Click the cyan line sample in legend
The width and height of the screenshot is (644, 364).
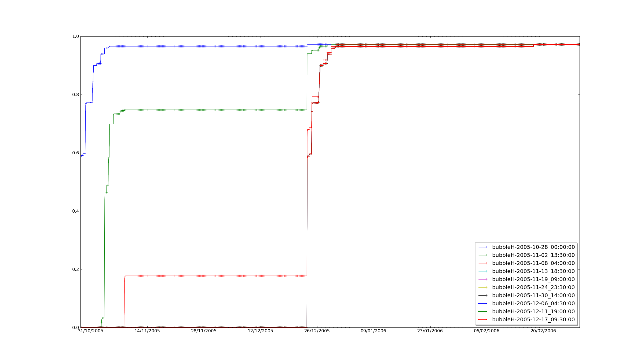(x=482, y=271)
